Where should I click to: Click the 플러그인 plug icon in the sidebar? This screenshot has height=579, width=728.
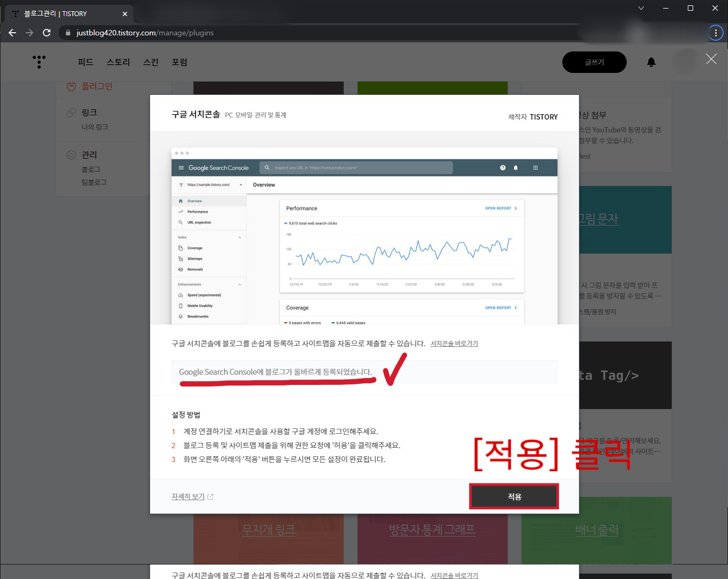click(x=71, y=86)
